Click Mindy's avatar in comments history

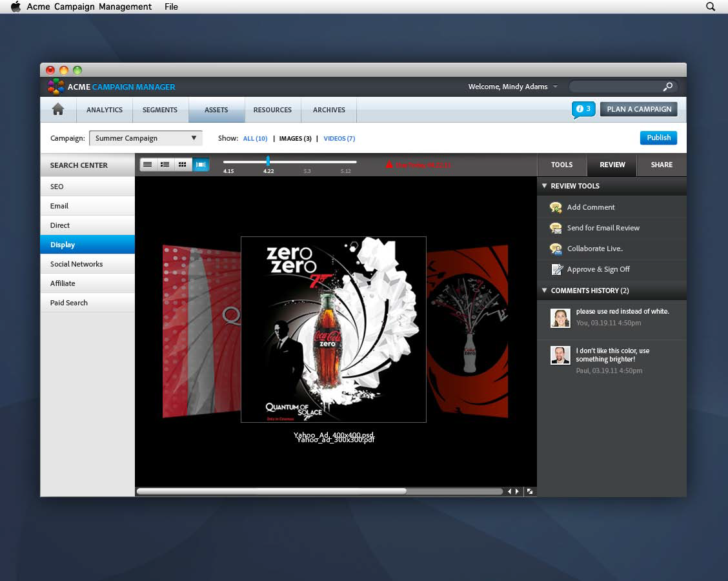point(560,318)
